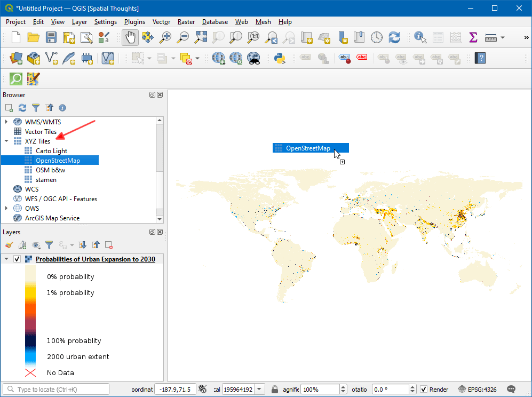This screenshot has width=532, height=397.
Task: Click the Zoom Full extent icon
Action: click(201, 37)
